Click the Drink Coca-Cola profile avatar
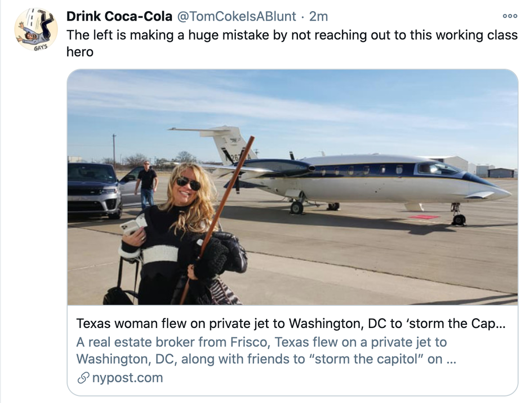This screenshot has width=532, height=403. click(36, 30)
